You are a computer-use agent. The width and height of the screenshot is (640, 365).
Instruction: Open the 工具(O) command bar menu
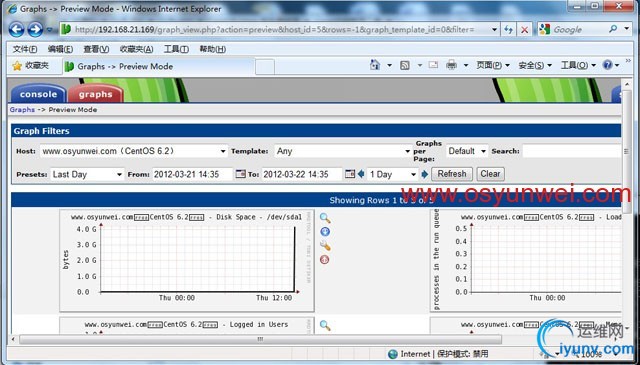click(578, 65)
